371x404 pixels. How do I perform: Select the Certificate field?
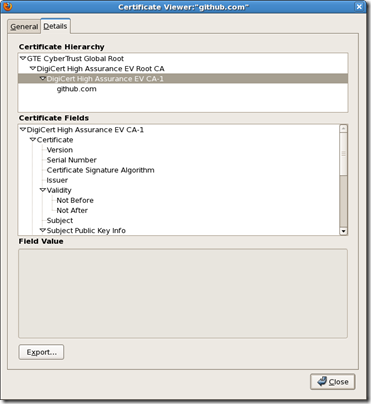tap(55, 140)
